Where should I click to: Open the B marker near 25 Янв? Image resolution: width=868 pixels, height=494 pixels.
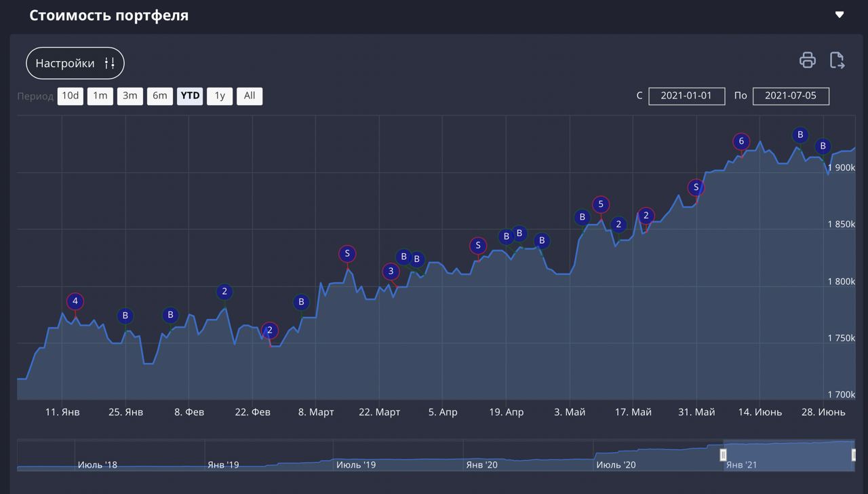125,316
